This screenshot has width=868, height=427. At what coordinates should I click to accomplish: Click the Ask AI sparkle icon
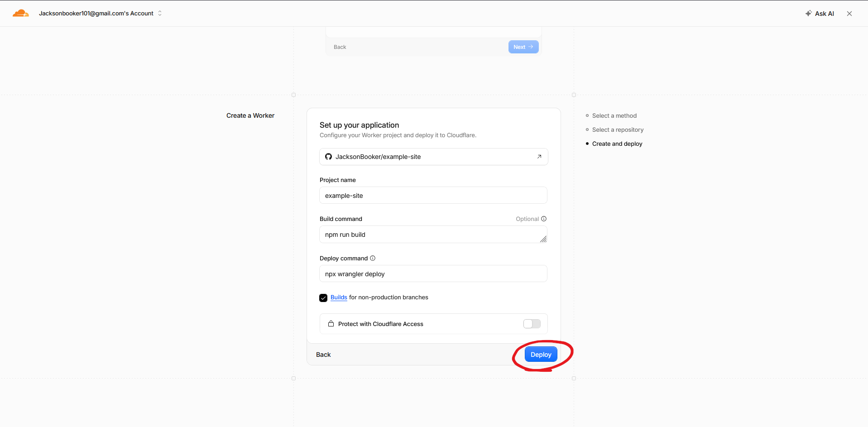(x=808, y=14)
